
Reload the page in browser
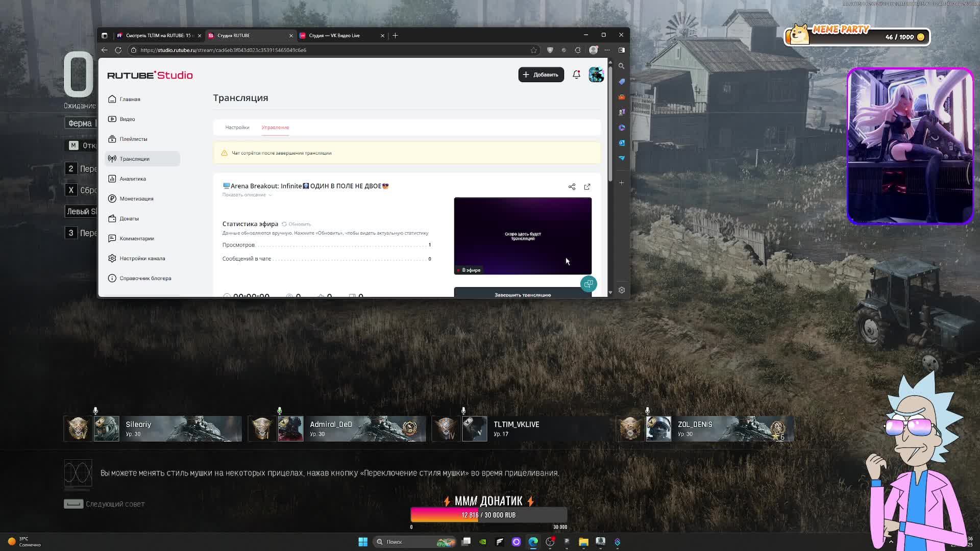tap(118, 50)
